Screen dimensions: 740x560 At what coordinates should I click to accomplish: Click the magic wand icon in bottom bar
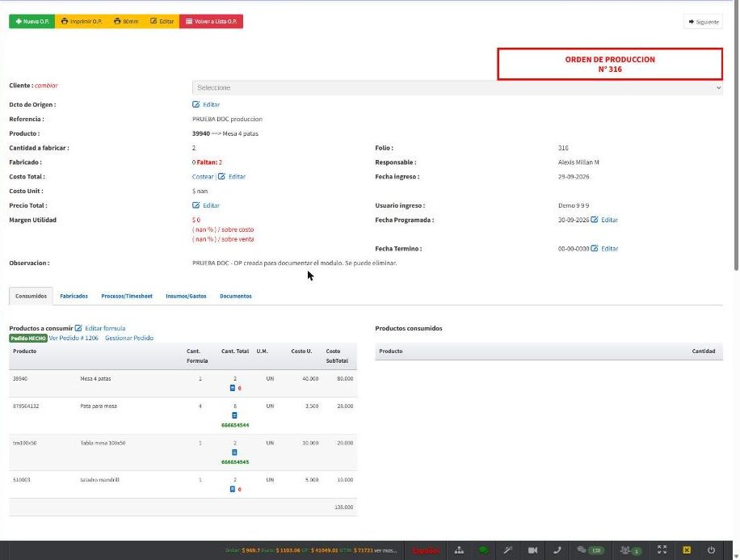(508, 550)
